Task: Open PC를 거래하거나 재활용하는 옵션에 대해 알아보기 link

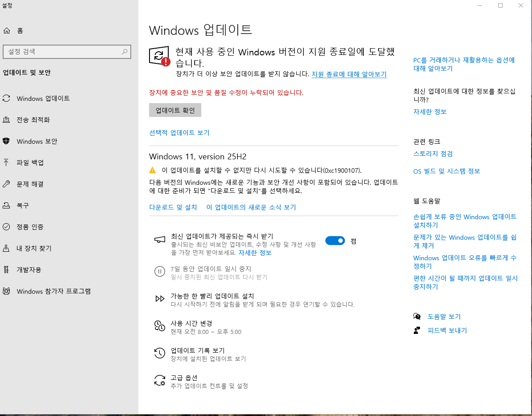Action: tap(464, 64)
